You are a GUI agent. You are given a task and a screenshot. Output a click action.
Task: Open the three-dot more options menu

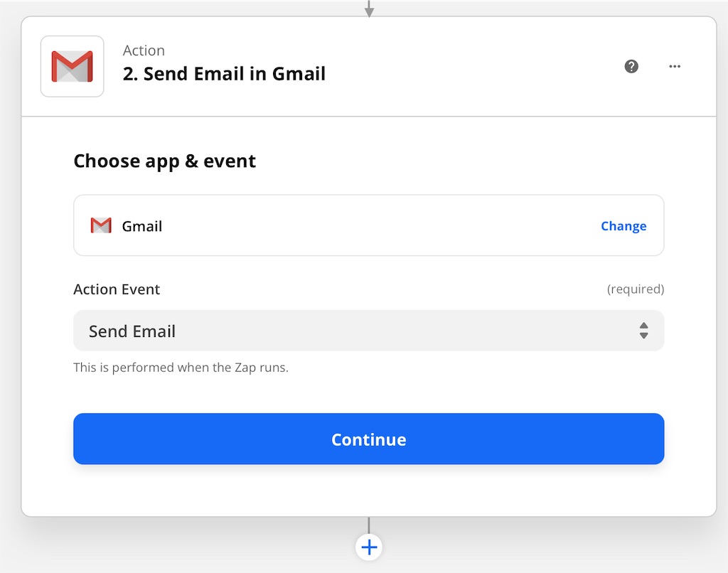point(675,66)
